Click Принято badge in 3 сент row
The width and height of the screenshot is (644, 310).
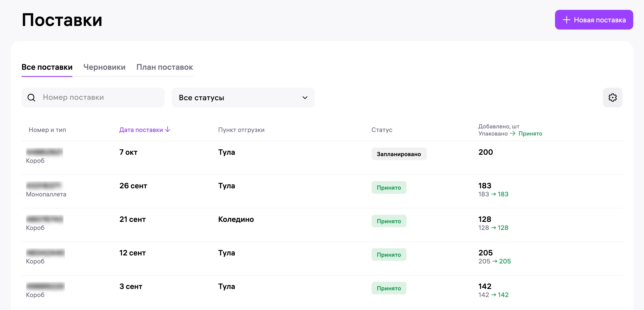tap(389, 288)
